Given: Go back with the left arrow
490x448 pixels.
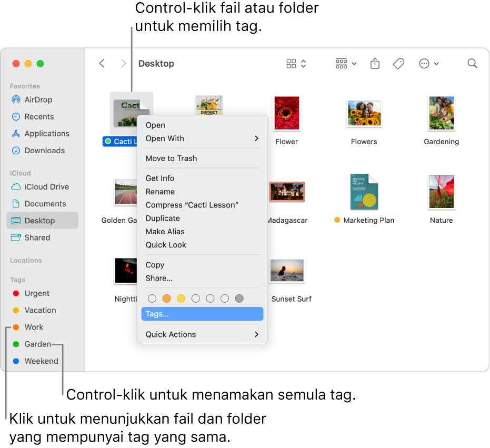Looking at the screenshot, I should [102, 64].
